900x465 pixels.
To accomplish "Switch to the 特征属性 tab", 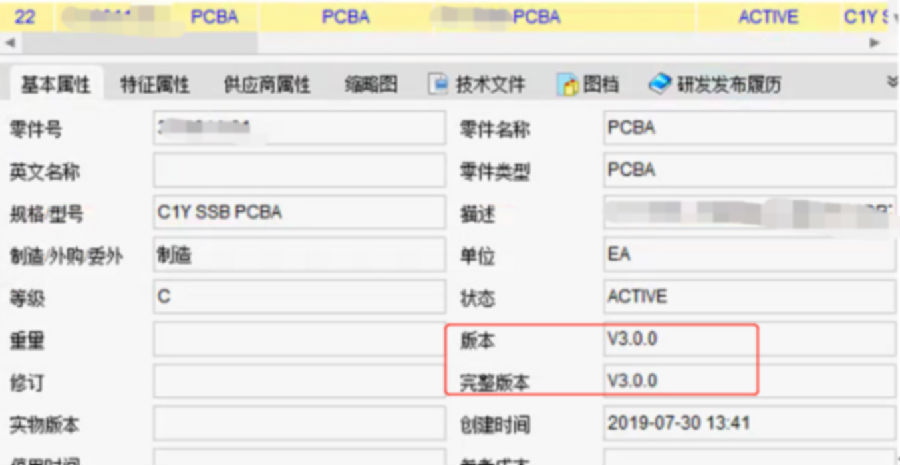I will (x=154, y=86).
